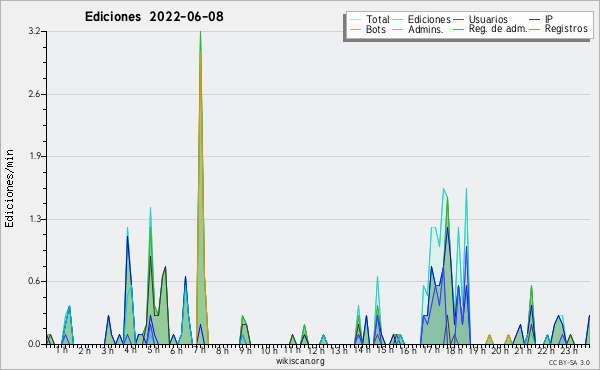Viewport: 600px width, 370px height.
Task: Click the 0.0 y-axis value
Action: (34, 344)
